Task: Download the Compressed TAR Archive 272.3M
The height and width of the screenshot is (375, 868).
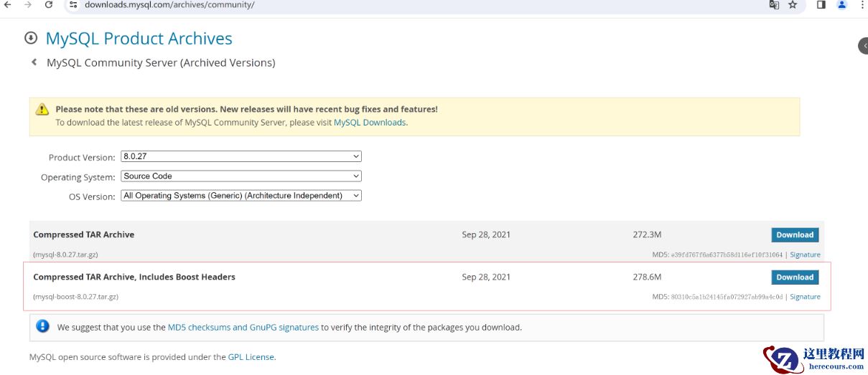Action: pyautogui.click(x=795, y=234)
